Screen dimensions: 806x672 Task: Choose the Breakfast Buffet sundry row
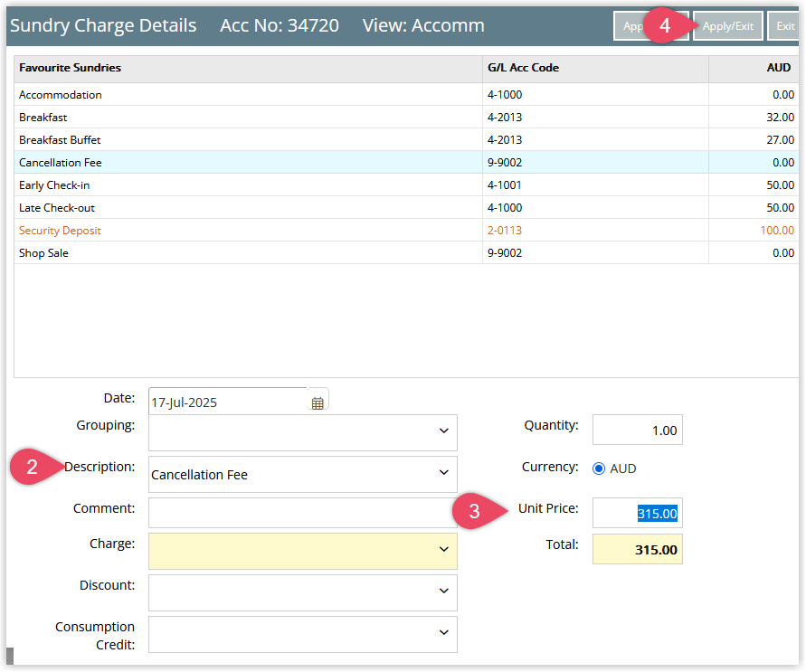[406, 140]
